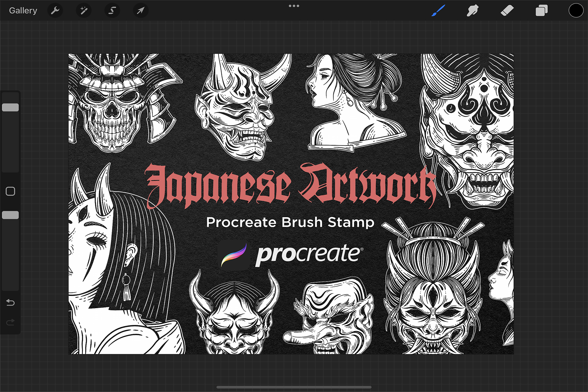Open the Layers panel
The image size is (588, 392).
[x=542, y=11]
